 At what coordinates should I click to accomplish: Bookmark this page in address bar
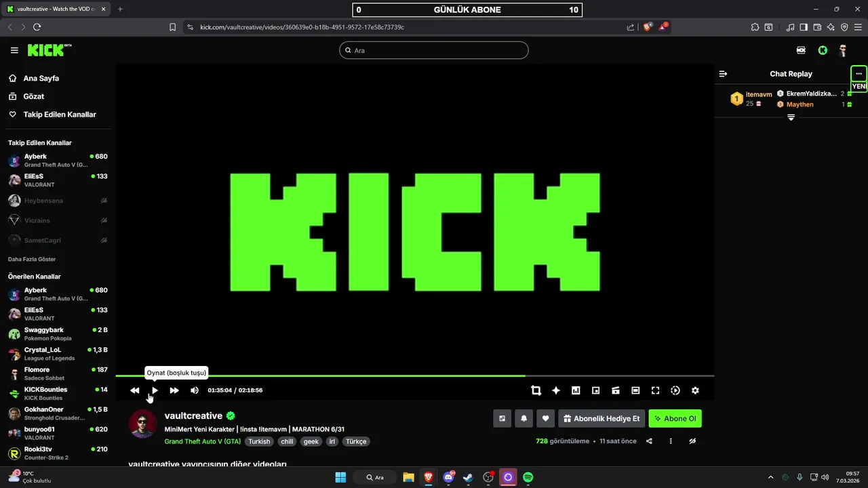click(172, 27)
